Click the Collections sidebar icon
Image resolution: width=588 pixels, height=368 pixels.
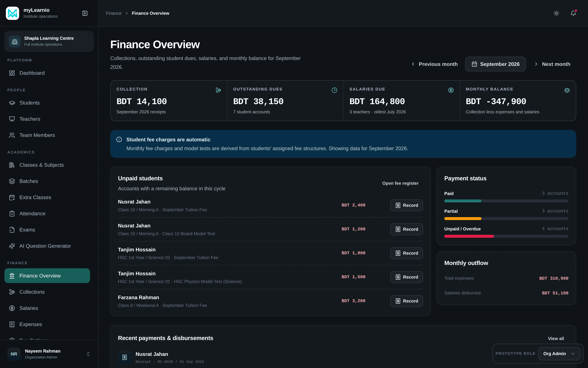pyautogui.click(x=12, y=292)
